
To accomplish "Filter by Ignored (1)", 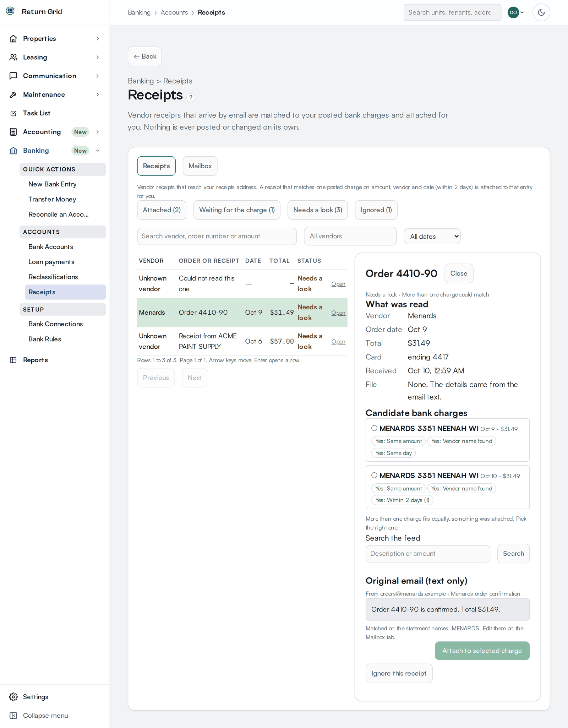I will pyautogui.click(x=376, y=210).
